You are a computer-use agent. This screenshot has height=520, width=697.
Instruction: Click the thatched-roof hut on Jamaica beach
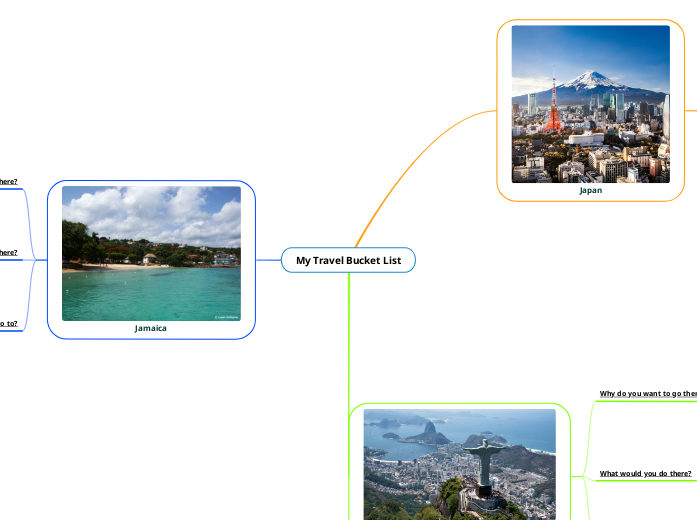149,258
